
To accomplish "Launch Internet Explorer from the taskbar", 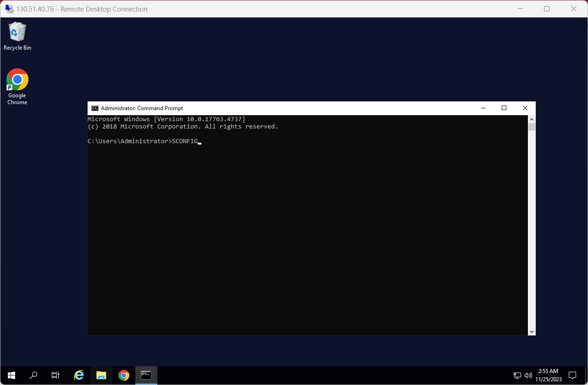I will point(79,375).
